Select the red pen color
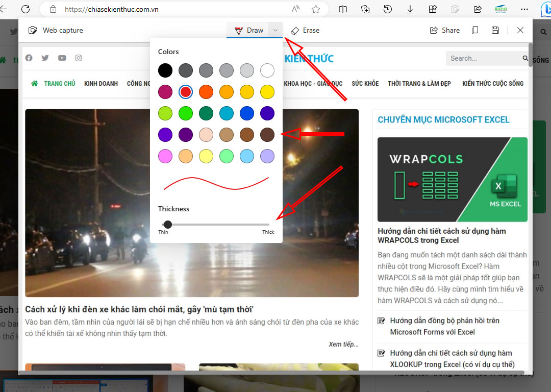 (x=186, y=92)
